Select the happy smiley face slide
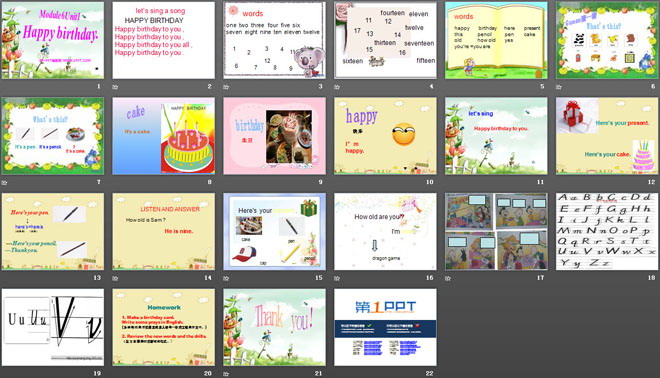This screenshot has height=378, width=660. pyautogui.click(x=385, y=136)
